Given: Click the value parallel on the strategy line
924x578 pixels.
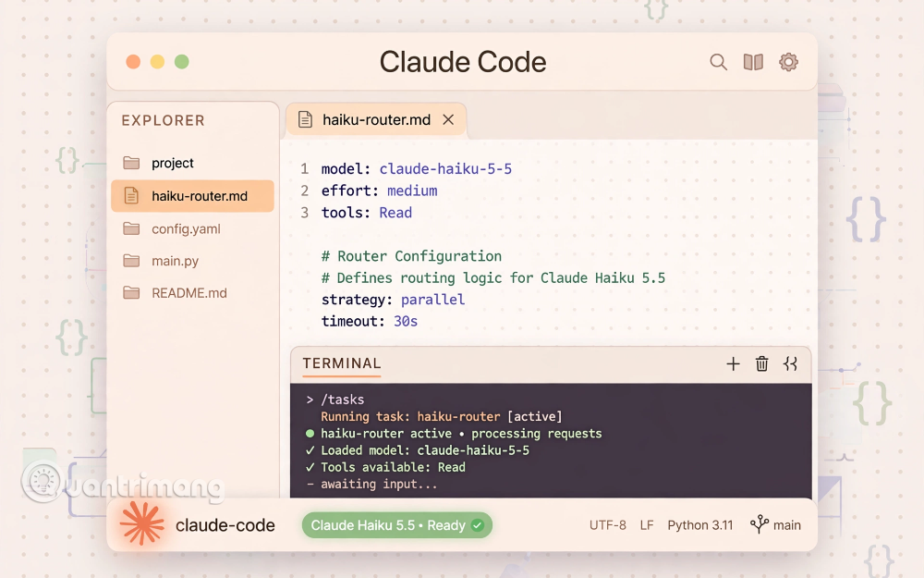Looking at the screenshot, I should [432, 300].
